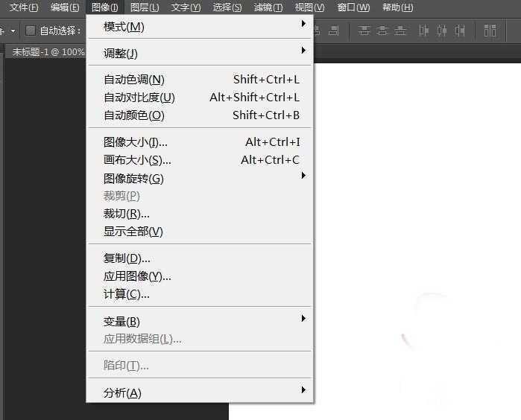Toggle the 自动选择 checkbox
The width and height of the screenshot is (521, 420).
[x=31, y=31]
